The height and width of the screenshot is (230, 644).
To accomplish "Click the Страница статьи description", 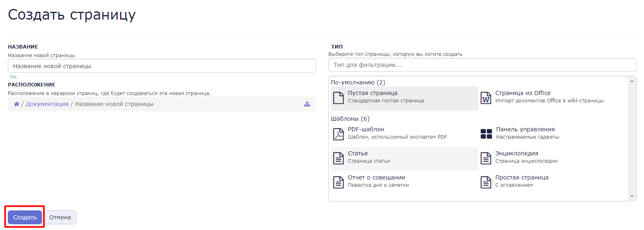I will (369, 161).
